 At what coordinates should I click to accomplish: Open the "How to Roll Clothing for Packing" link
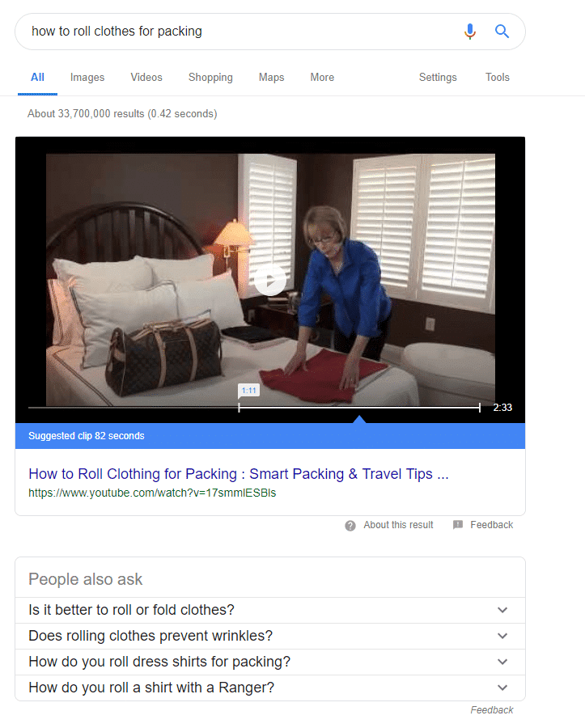[x=239, y=473]
